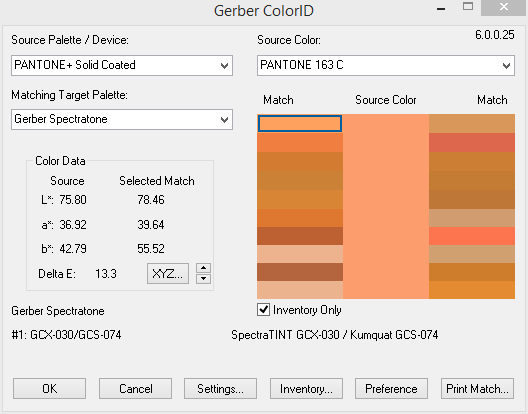Image resolution: width=528 pixels, height=414 pixels.
Task: Select the ninth brown swatch in left Match column
Action: point(300,272)
